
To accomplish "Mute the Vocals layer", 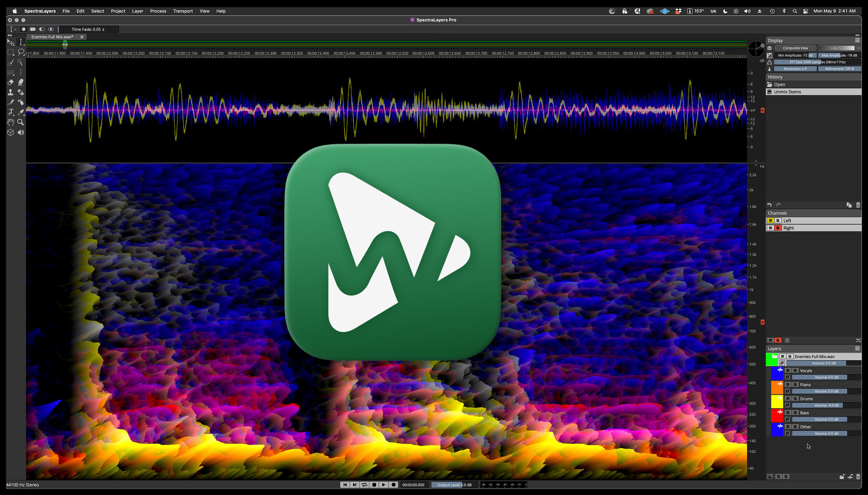I will 788,370.
